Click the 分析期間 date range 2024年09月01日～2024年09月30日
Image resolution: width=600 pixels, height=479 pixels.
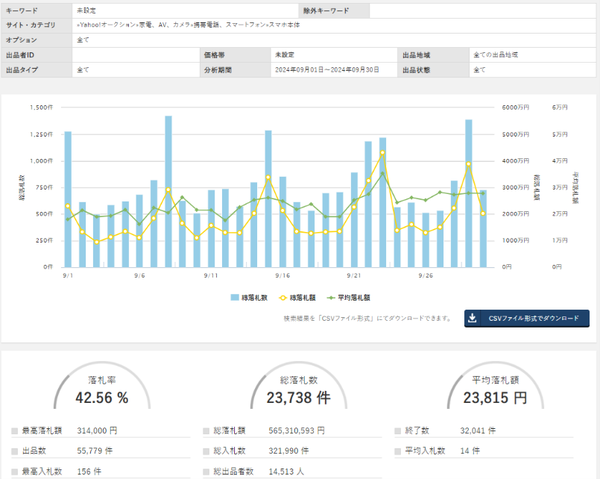point(327,70)
